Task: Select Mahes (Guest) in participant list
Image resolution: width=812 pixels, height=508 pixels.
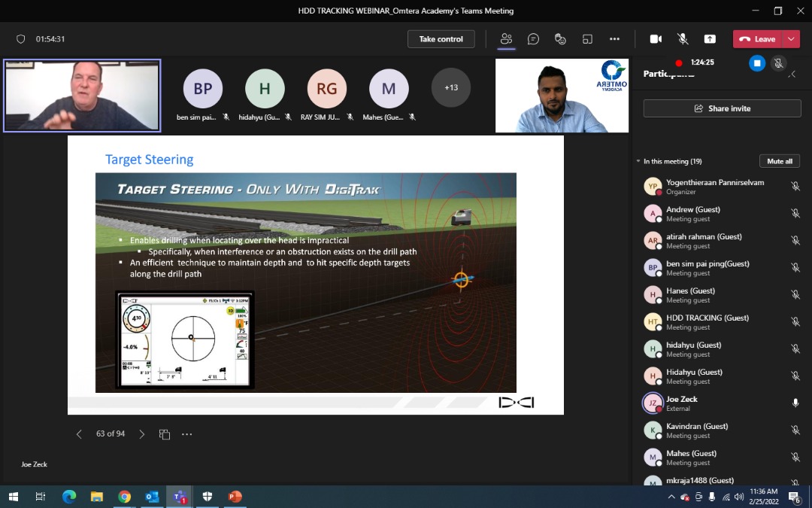Action: [722, 458]
